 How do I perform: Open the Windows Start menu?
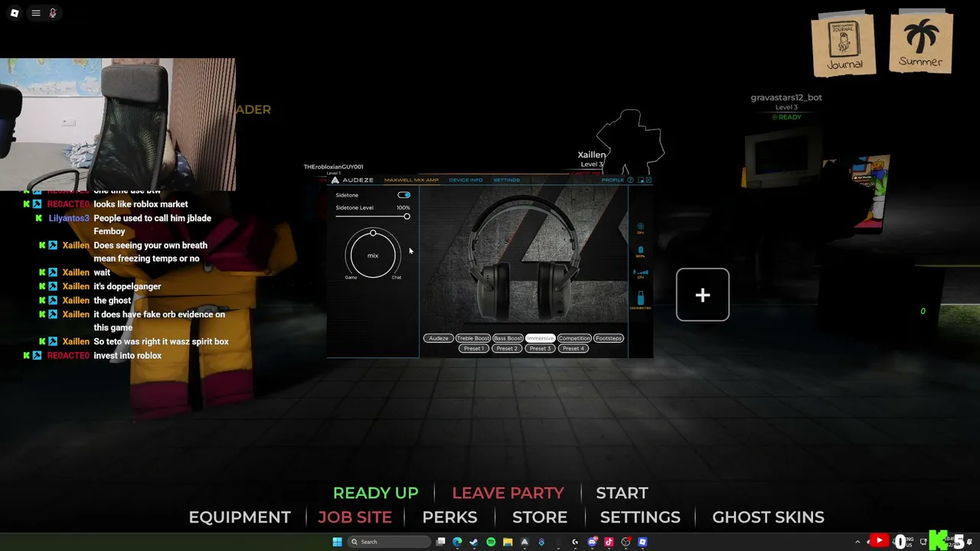(337, 542)
